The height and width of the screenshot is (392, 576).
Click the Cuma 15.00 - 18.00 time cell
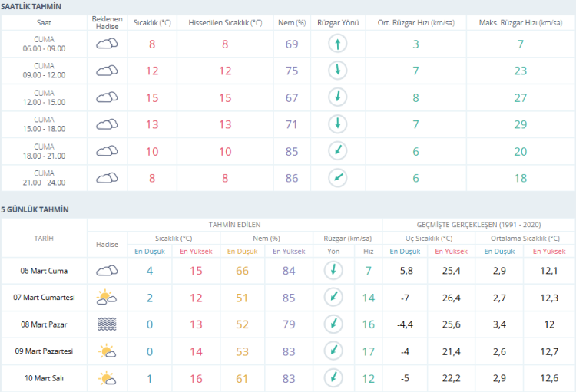(x=44, y=124)
